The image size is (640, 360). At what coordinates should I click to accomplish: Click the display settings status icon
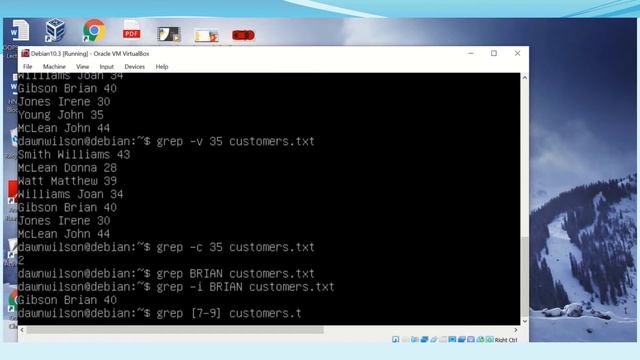point(452,340)
